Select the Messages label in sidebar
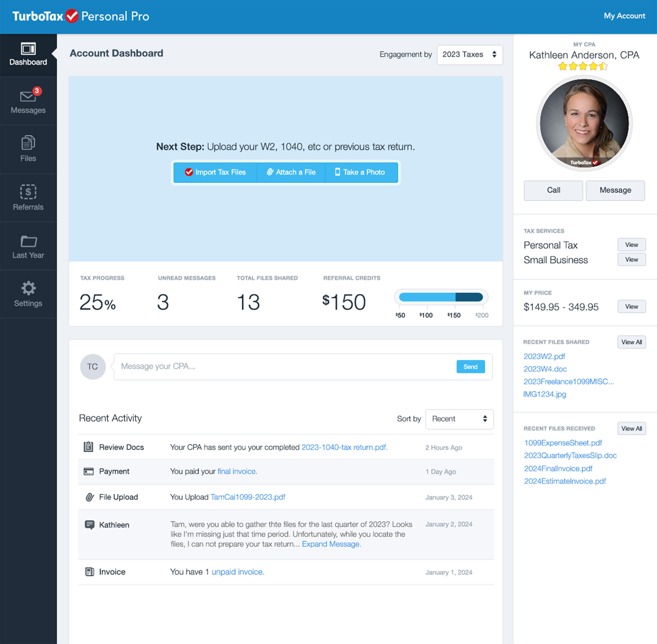This screenshot has width=657, height=644. [28, 110]
